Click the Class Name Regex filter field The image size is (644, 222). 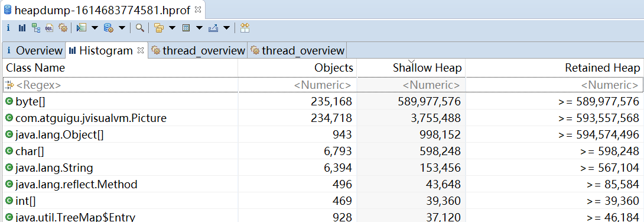click(121, 85)
